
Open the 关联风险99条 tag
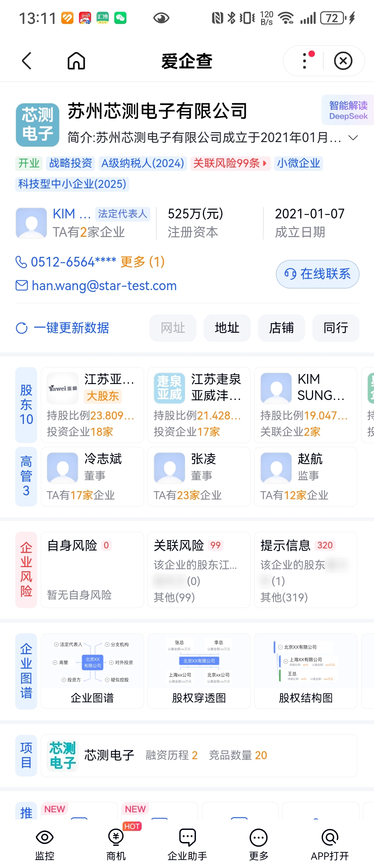(230, 163)
